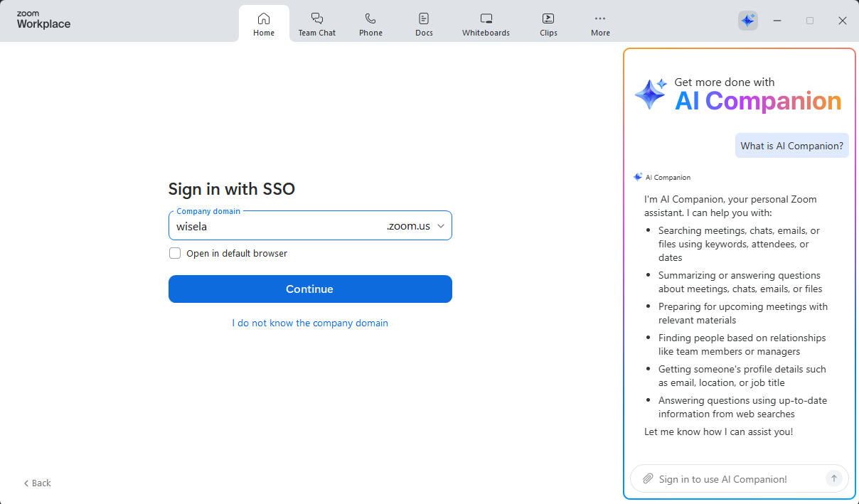Click the send arrow in AI Companion input

(x=833, y=478)
